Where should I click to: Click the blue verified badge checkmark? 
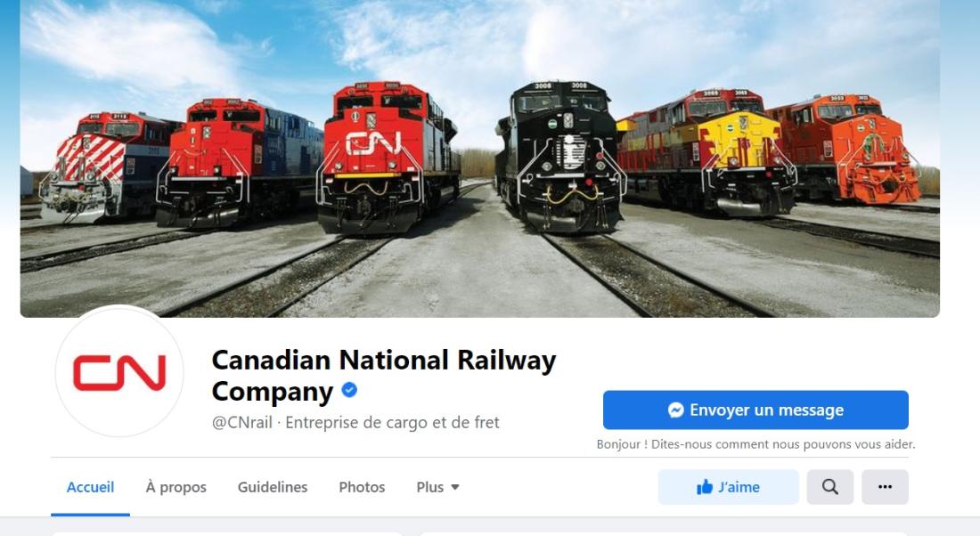(x=349, y=390)
